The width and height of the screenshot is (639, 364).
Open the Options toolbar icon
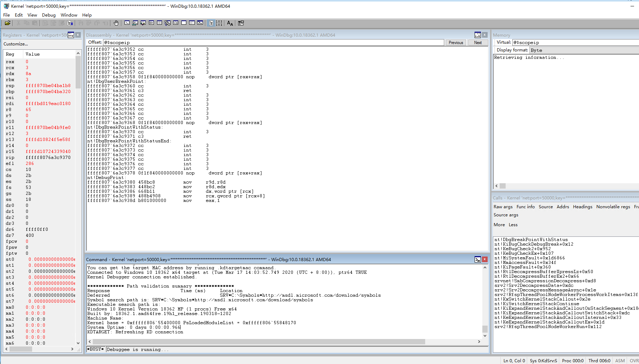pyautogui.click(x=241, y=23)
